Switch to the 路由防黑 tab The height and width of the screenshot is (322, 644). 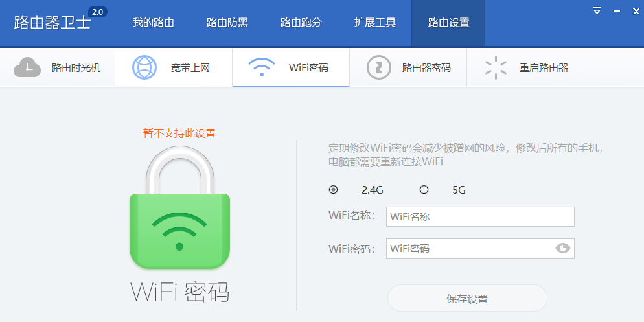point(227,23)
